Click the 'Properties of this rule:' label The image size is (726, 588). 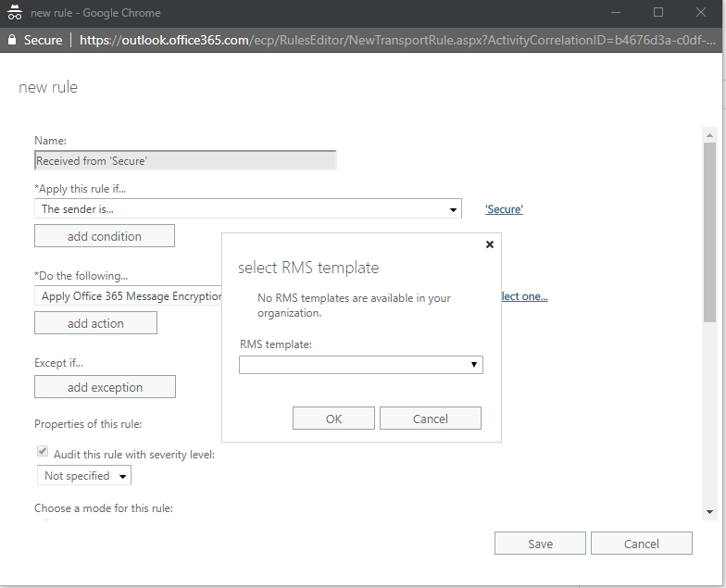pyautogui.click(x=88, y=424)
